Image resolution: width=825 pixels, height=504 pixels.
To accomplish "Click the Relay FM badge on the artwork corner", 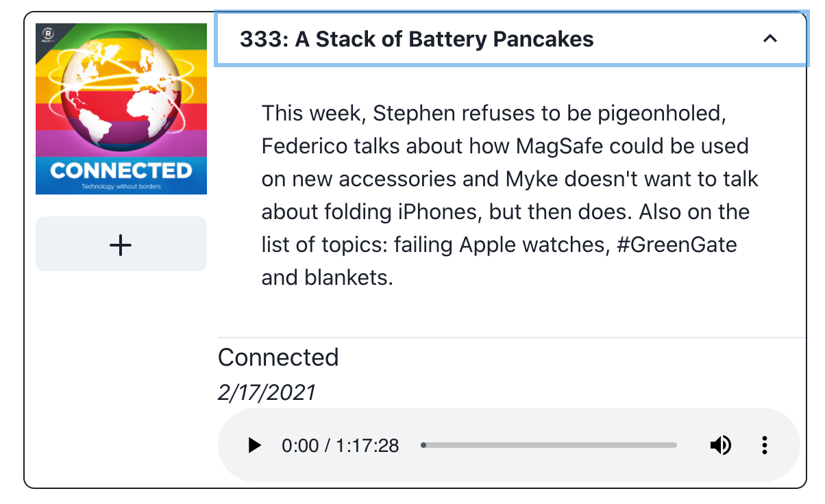I will click(x=49, y=34).
